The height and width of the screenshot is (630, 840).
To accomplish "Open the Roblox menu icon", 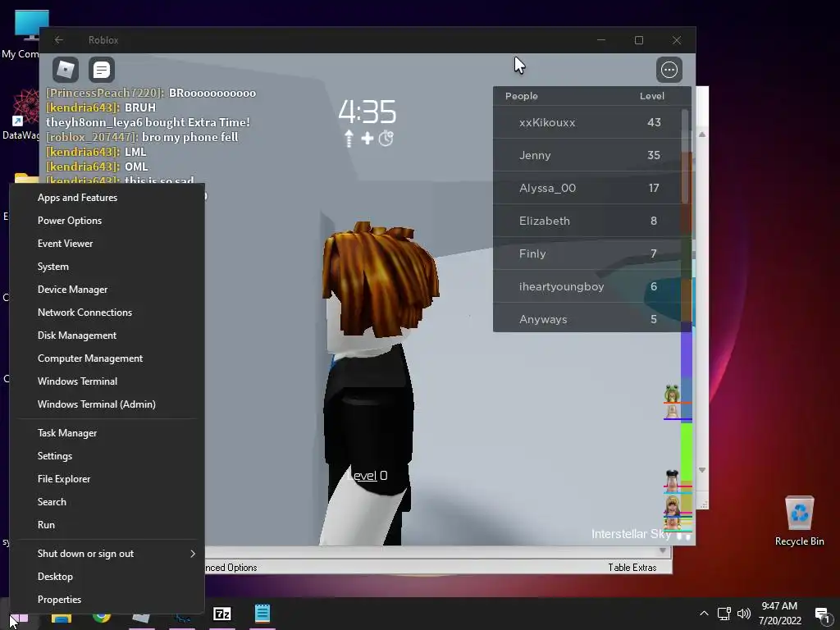I will pos(66,70).
